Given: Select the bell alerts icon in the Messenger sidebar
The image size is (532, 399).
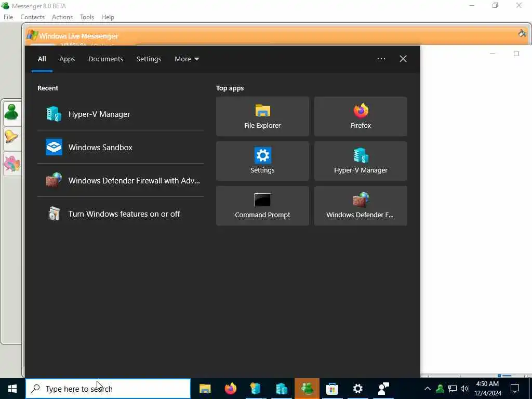Looking at the screenshot, I should click(x=12, y=138).
